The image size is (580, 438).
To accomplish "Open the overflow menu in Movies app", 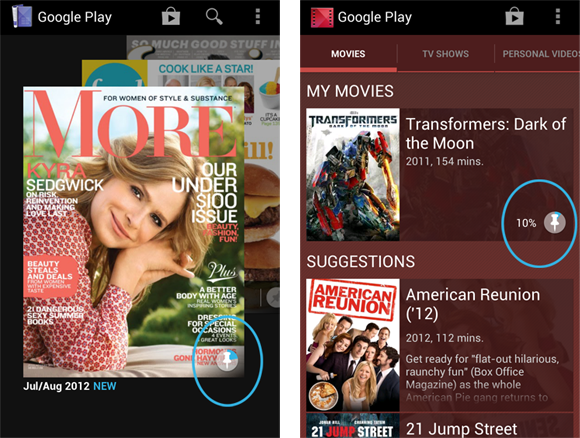I will 557,17.
